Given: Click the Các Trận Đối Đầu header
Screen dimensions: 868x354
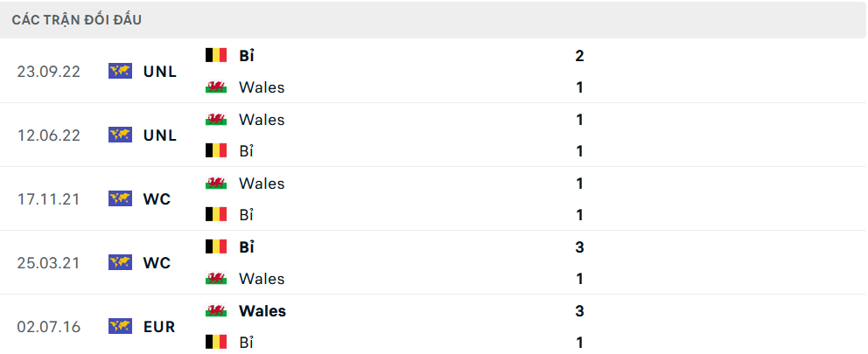Looking at the screenshot, I should click(x=77, y=20).
